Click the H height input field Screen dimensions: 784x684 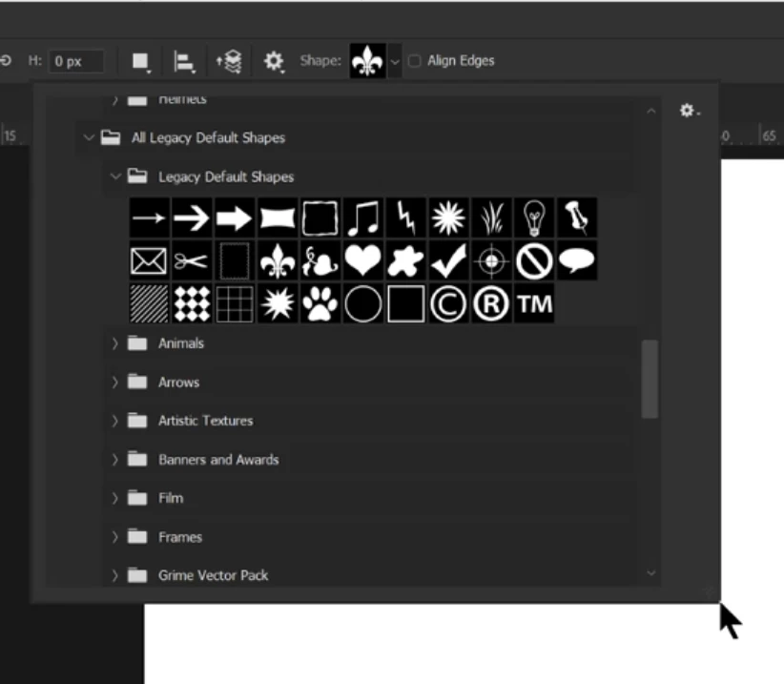click(x=76, y=61)
